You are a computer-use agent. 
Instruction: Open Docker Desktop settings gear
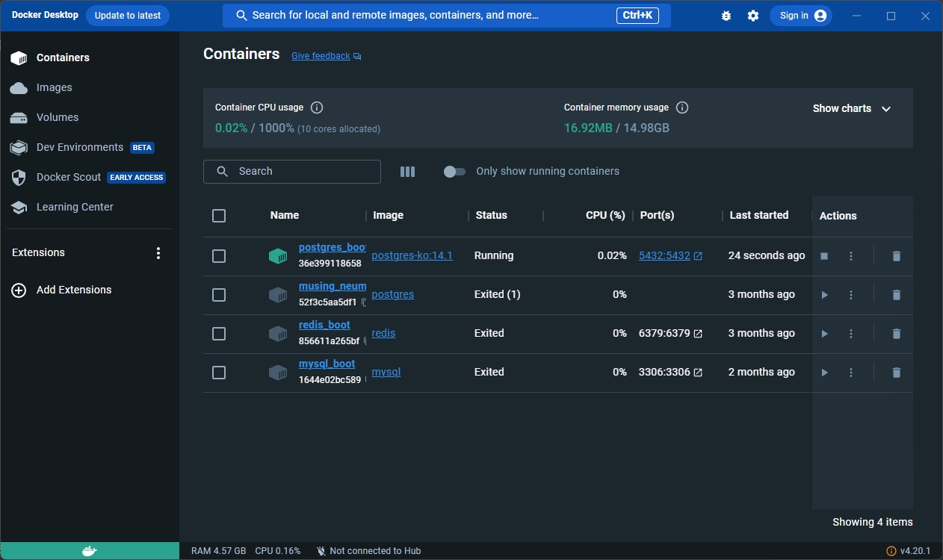(753, 16)
